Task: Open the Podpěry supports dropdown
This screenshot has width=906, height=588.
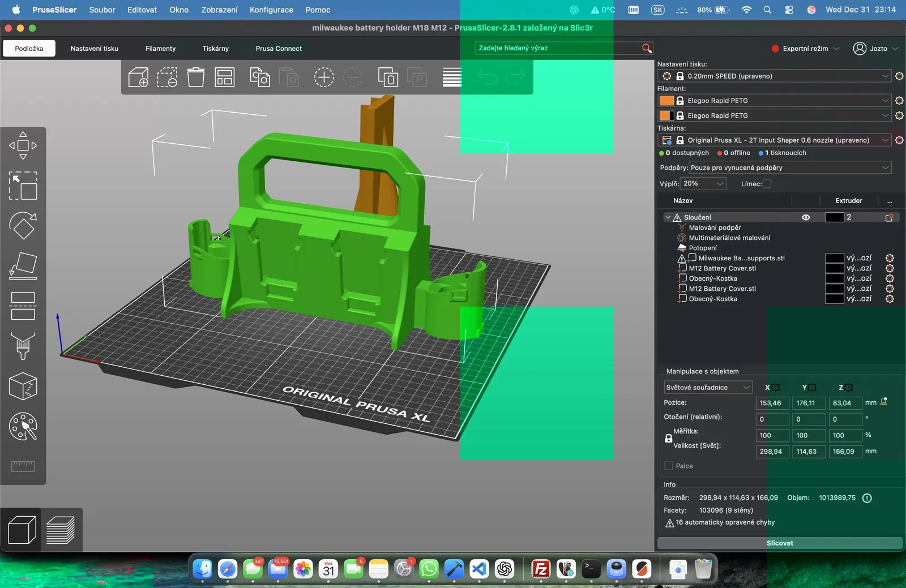Action: tap(789, 168)
